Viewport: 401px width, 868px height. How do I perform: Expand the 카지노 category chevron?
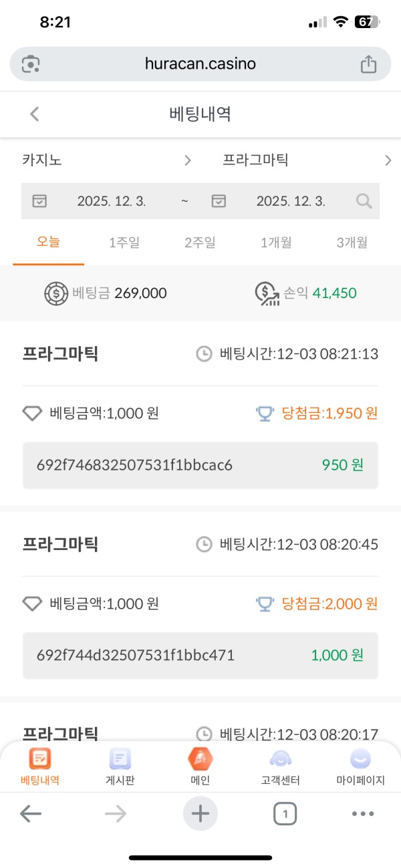[x=187, y=160]
